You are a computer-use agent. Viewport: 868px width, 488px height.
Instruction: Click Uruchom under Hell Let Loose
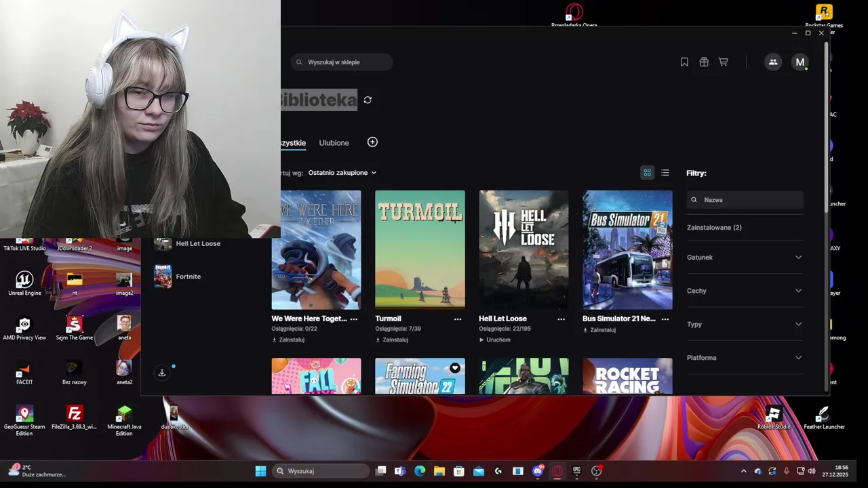(x=494, y=340)
